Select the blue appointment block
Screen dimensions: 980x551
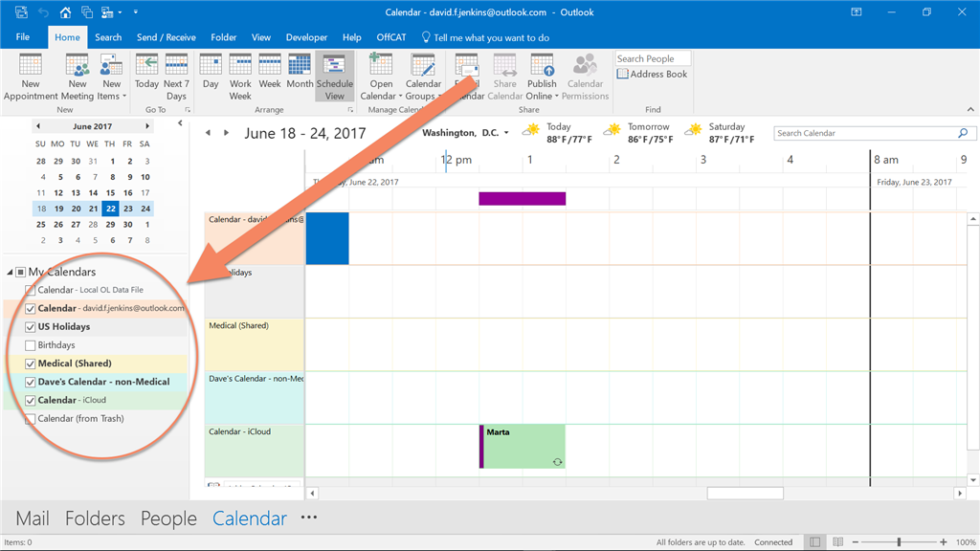327,238
